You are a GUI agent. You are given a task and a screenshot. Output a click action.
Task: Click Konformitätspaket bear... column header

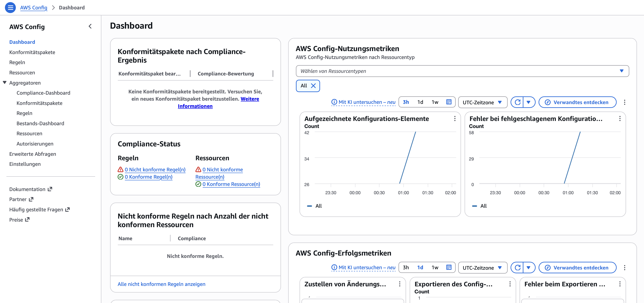(149, 74)
